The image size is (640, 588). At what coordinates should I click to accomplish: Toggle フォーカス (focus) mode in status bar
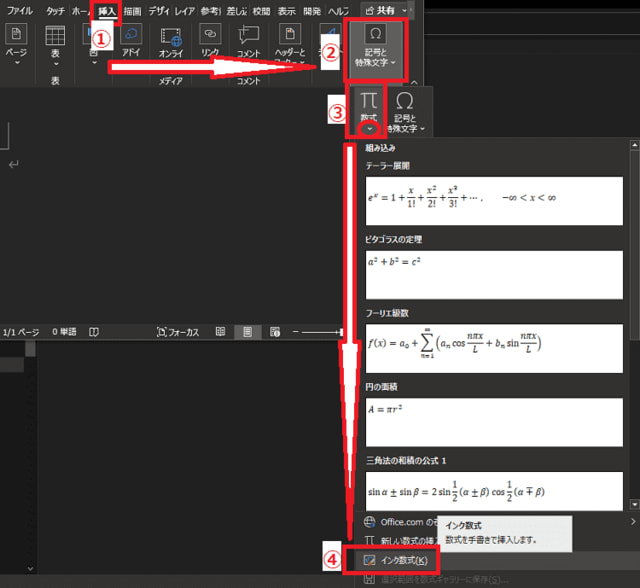tap(178, 332)
